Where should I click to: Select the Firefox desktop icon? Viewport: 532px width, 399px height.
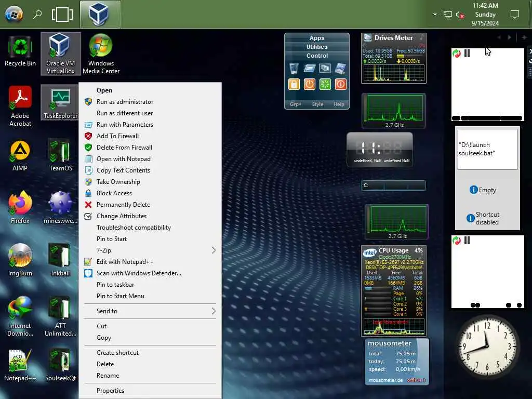click(x=20, y=208)
